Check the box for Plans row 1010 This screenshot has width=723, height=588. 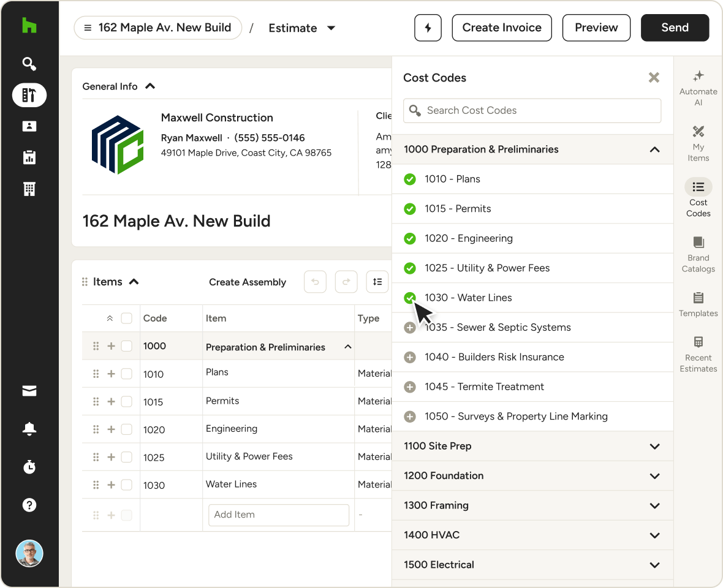pos(126,374)
